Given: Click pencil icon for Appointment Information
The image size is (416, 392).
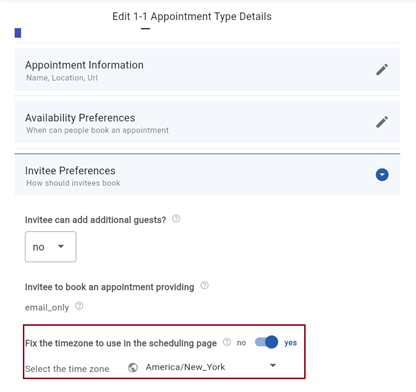Looking at the screenshot, I should pos(382,70).
